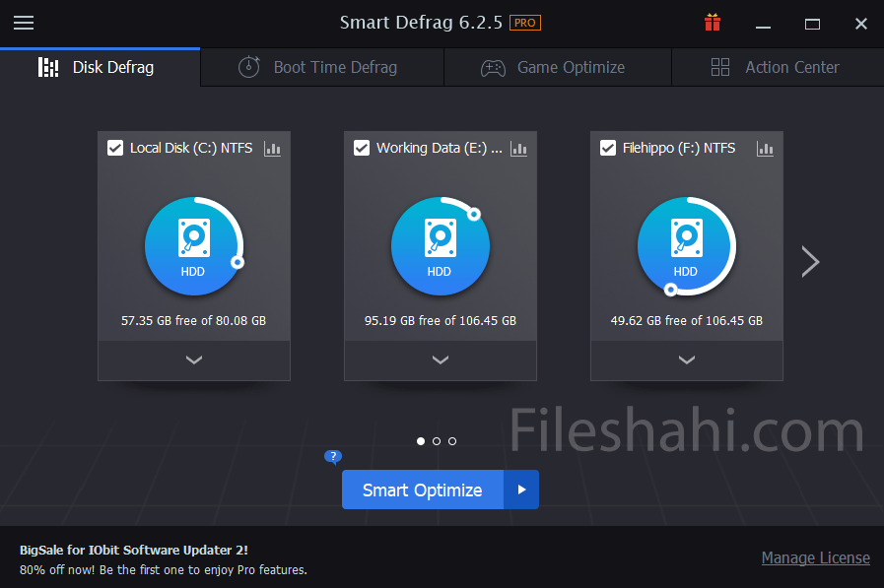Go to the Action Center tab

click(778, 68)
